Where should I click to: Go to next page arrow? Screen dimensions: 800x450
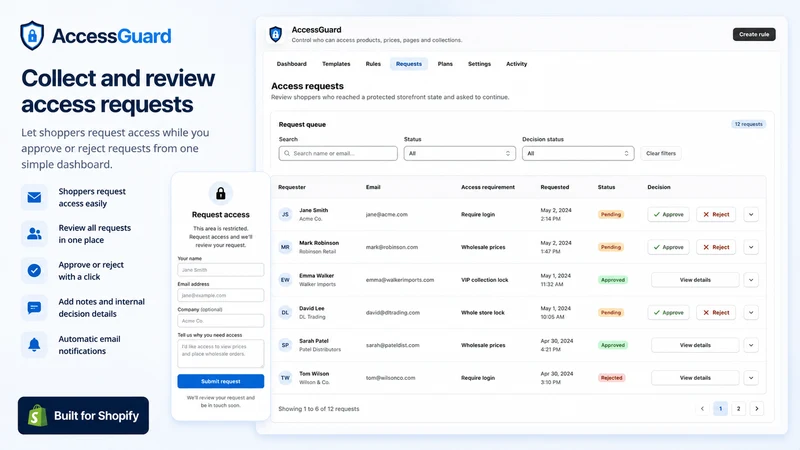coord(757,409)
